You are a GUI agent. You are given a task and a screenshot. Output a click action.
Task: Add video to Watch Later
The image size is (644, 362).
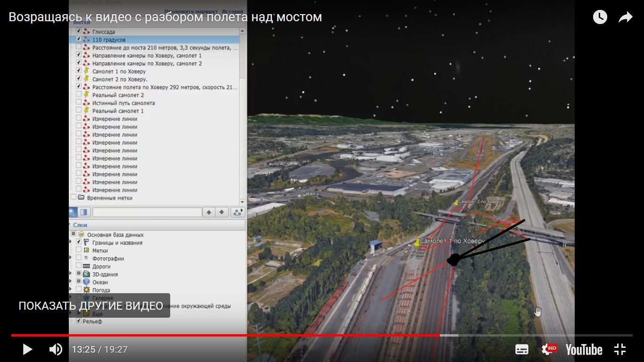coord(600,17)
